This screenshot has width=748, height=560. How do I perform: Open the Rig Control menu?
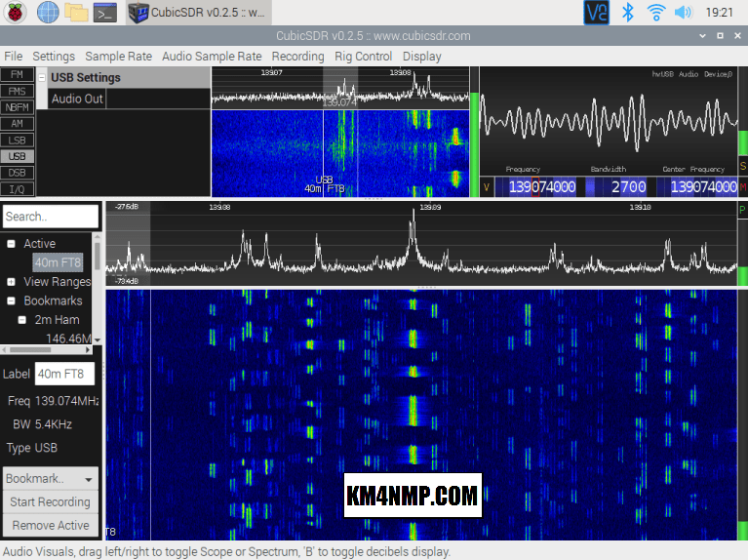point(363,57)
